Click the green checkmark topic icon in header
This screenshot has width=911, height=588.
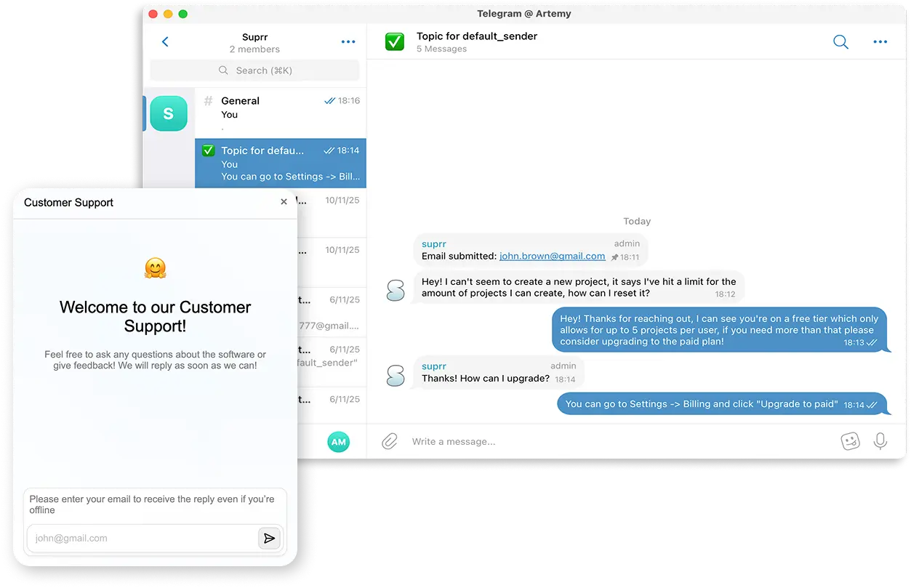394,42
